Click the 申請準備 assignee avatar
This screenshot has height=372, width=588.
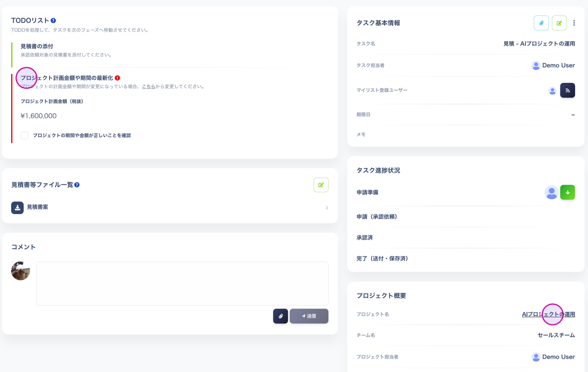551,192
